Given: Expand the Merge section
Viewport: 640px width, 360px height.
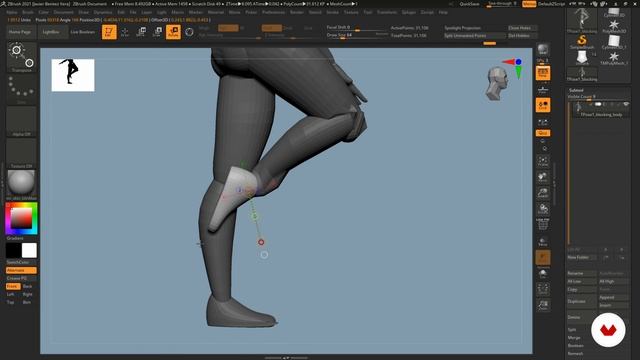Looking at the screenshot, I should click(x=574, y=338).
